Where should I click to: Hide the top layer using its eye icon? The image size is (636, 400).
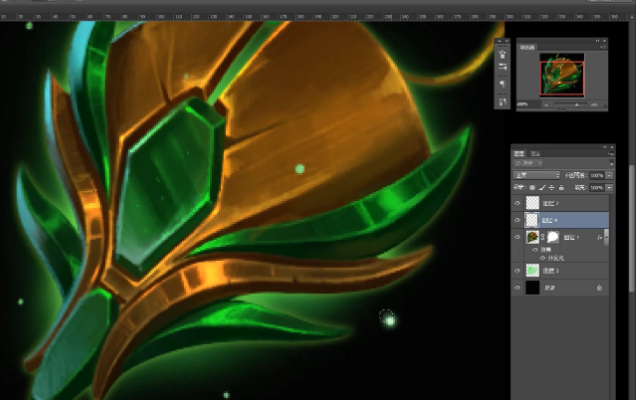click(518, 203)
